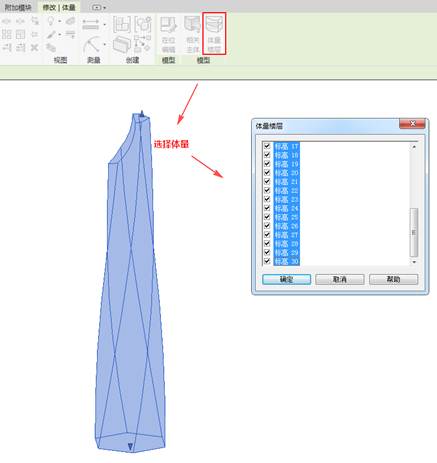
Task: Click the 视图 panel label
Action: [x=60, y=60]
